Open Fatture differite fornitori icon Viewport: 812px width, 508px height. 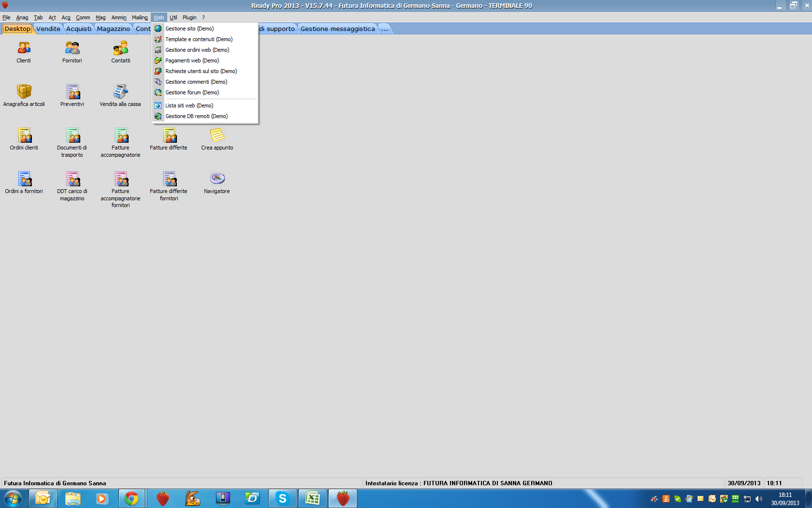coord(169,186)
